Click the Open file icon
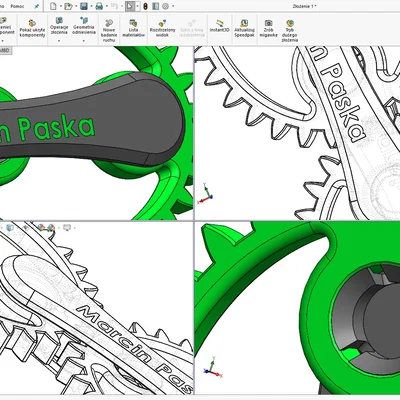 [x=68, y=6]
